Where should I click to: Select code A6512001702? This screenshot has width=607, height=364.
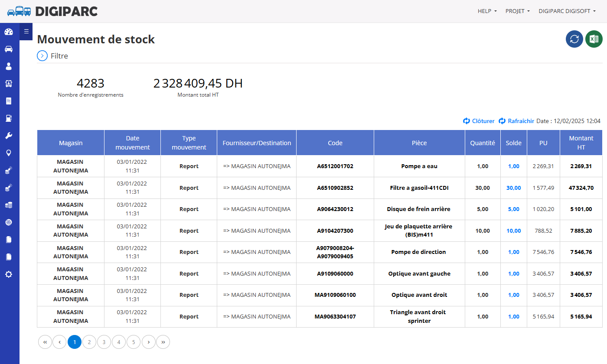335,166
